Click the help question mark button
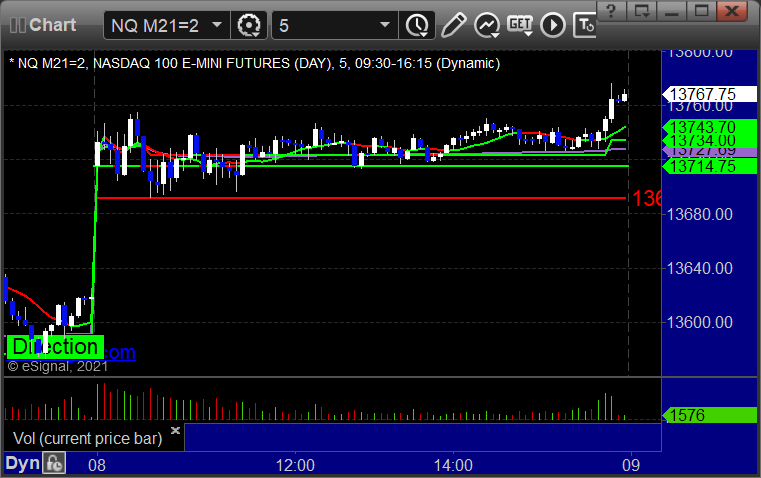The width and height of the screenshot is (761, 478). (612, 10)
